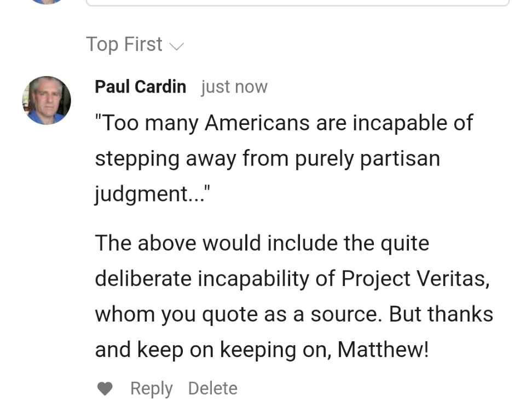532x413 pixels.
Task: Click the partial avatar at the top left
Action: tap(47, 2)
